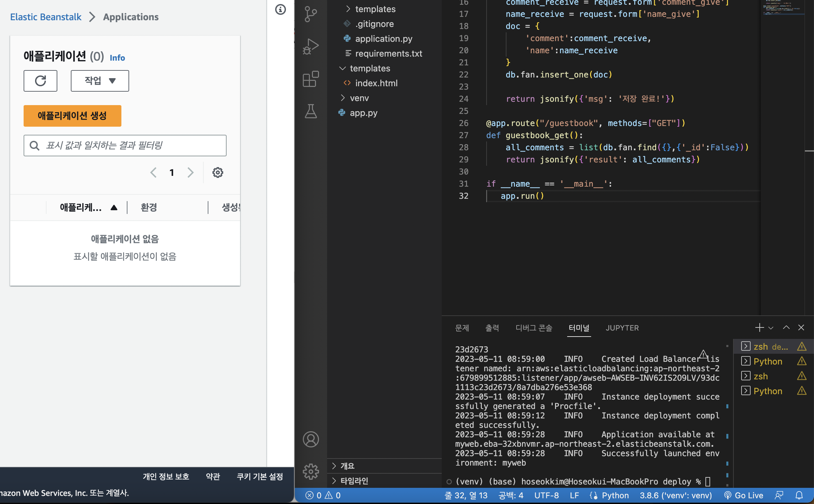Viewport: 814px width, 504px height.
Task: Click Go Live in status bar
Action: pos(744,495)
